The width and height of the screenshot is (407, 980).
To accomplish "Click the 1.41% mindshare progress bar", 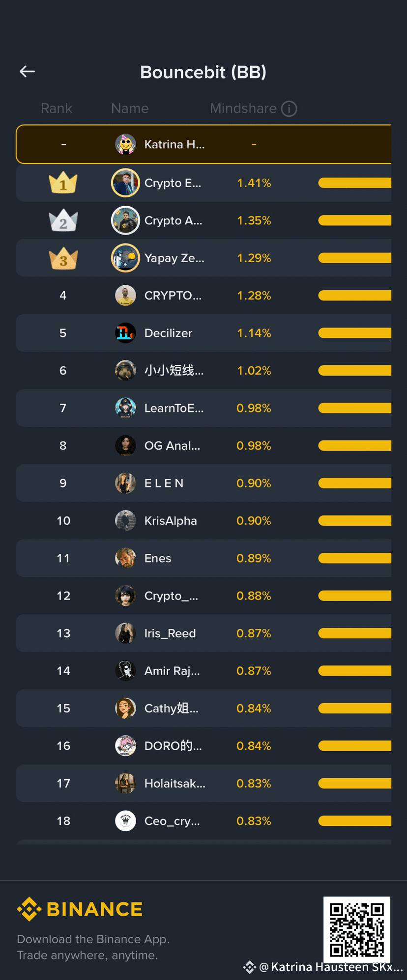I will coord(354,183).
